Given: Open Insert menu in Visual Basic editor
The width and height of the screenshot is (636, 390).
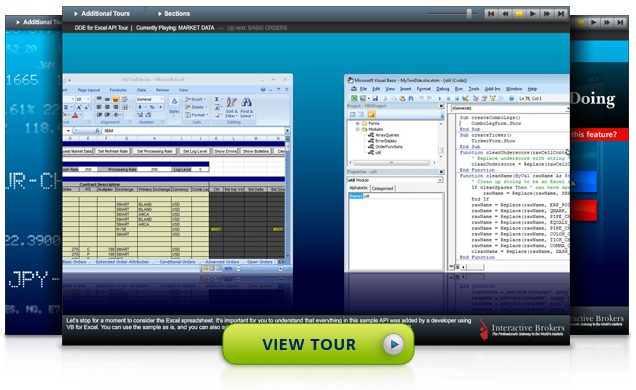Looking at the screenshot, I should click(406, 89).
